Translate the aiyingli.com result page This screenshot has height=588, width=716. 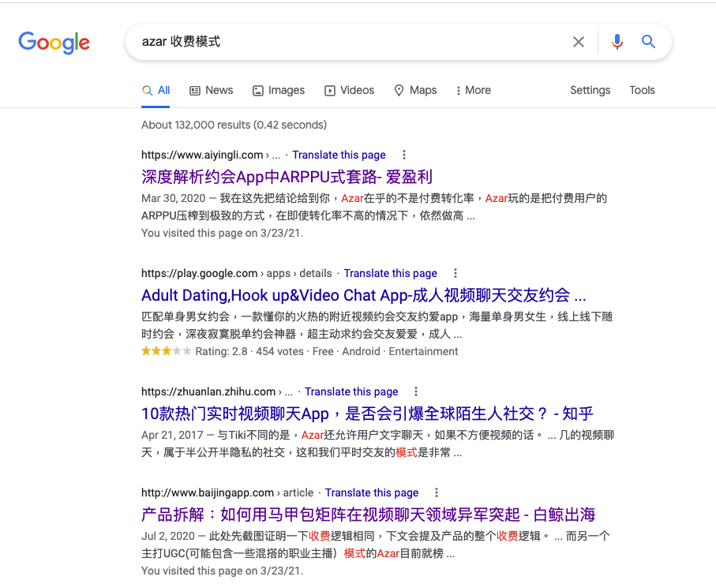(x=339, y=155)
